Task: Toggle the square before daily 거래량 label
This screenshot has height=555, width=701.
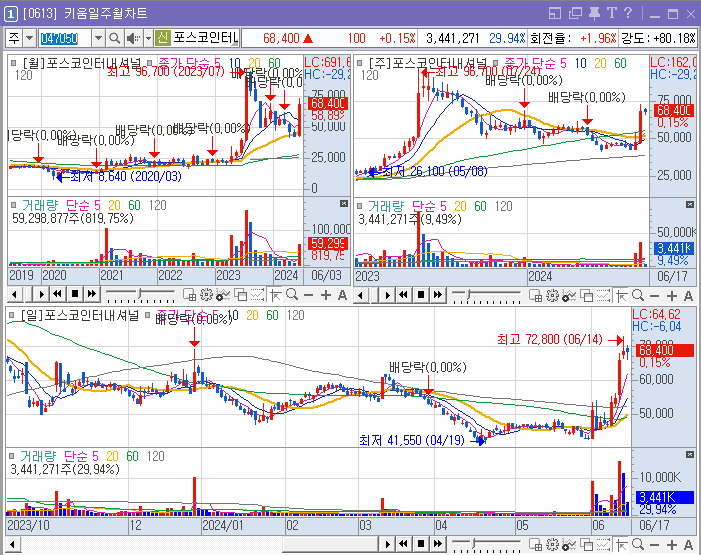Action: (12, 456)
